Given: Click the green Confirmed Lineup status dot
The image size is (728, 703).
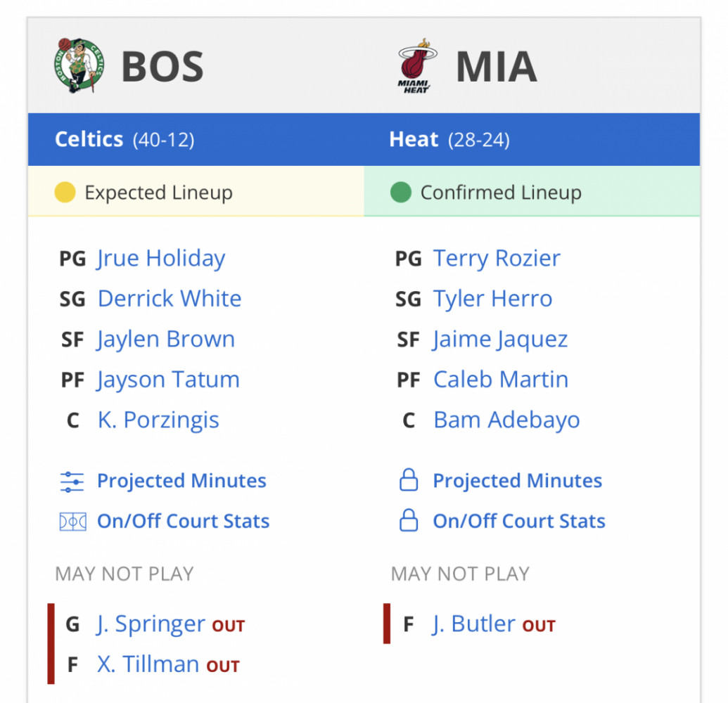Looking at the screenshot, I should click(401, 192).
